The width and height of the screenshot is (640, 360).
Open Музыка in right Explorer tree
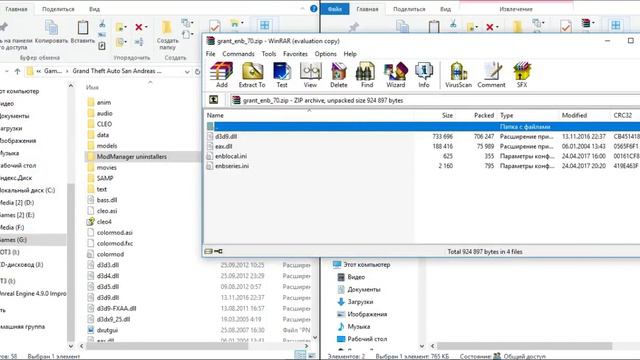pyautogui.click(x=359, y=327)
